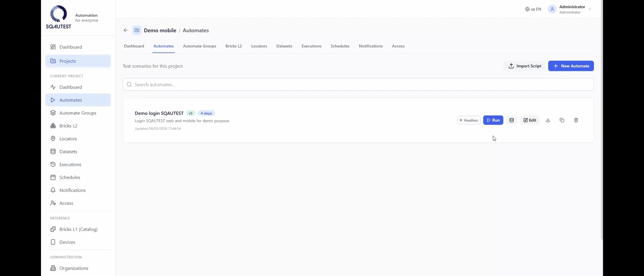This screenshot has height=276, width=644.
Task: Click the back arrow beside Demo mobile
Action: pos(125,30)
